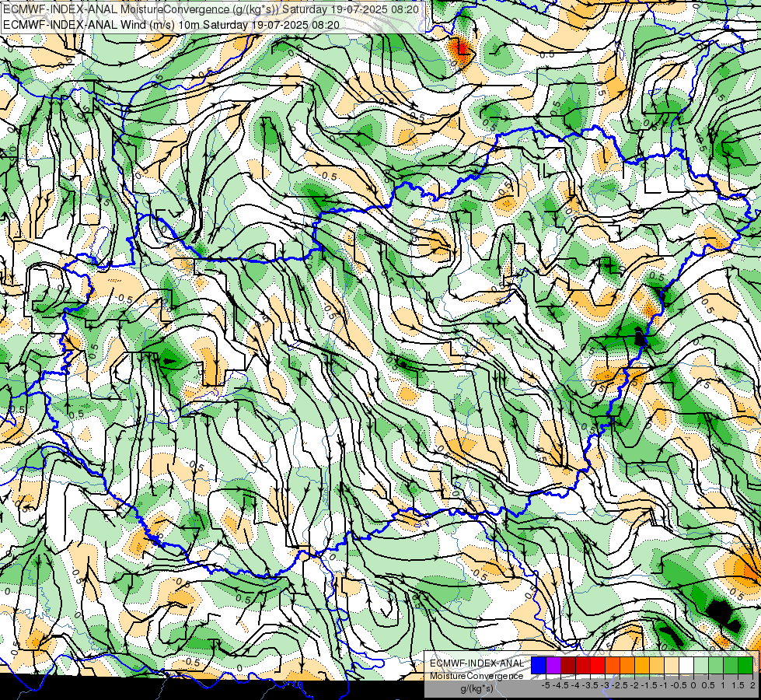This screenshot has height=700, width=761.
Task: Click the white legend color swatch
Action: tap(686, 665)
